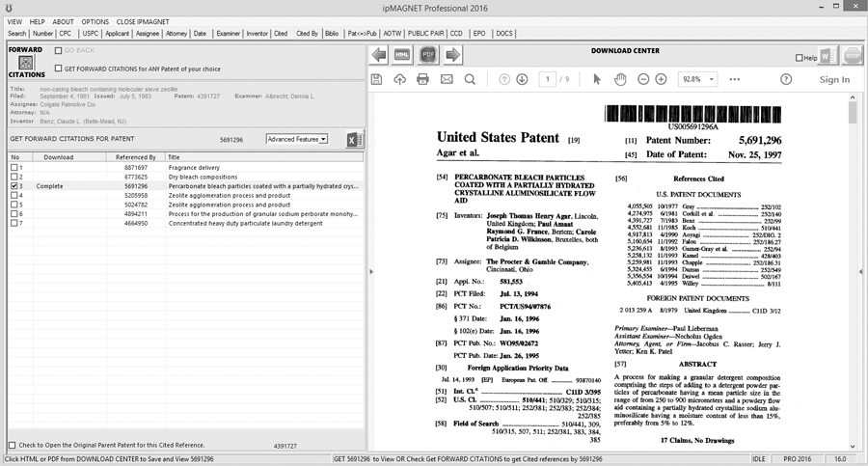The width and height of the screenshot is (868, 466).
Task: Click CLOSE IPMAGNET menu item
Action: click(143, 21)
